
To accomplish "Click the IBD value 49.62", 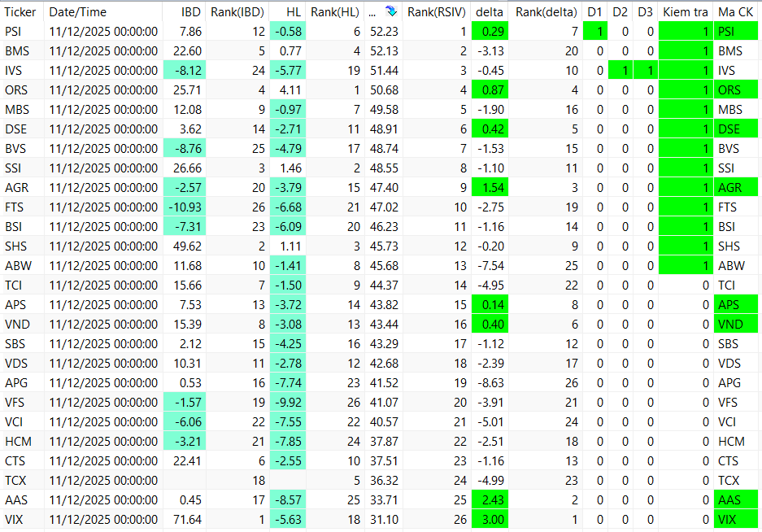I will click(187, 246).
